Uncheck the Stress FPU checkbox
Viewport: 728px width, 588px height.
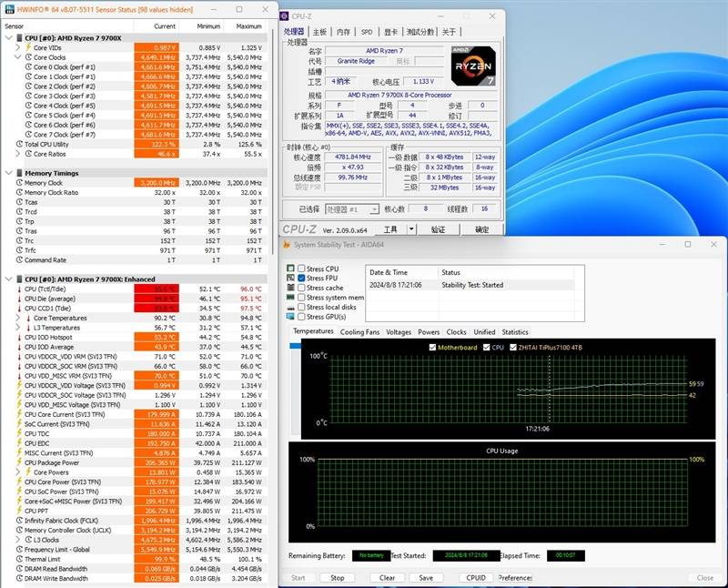click(301, 279)
